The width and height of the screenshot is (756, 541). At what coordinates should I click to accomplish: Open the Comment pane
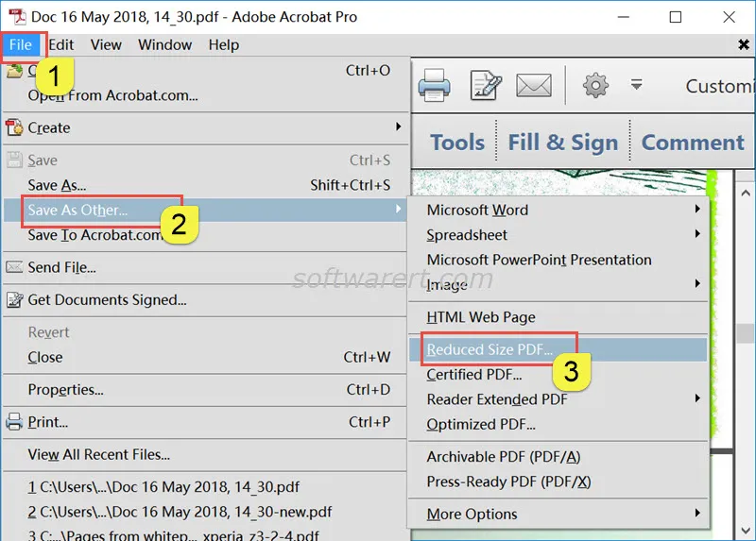pyautogui.click(x=692, y=143)
